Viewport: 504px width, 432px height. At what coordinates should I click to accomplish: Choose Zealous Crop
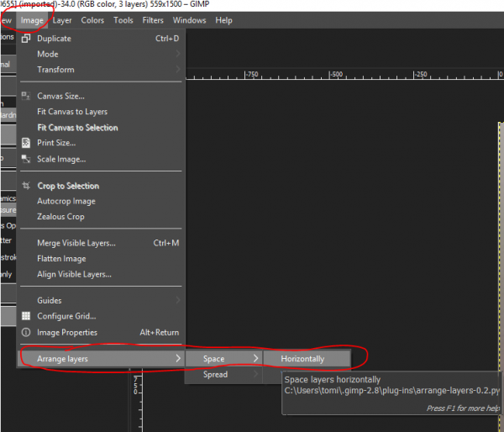tap(101, 217)
